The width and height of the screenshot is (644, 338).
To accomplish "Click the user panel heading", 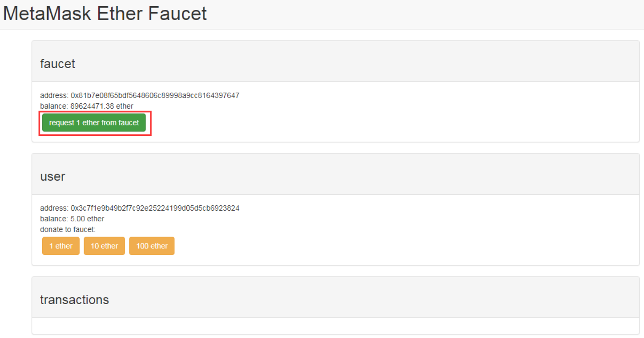I will coord(52,176).
